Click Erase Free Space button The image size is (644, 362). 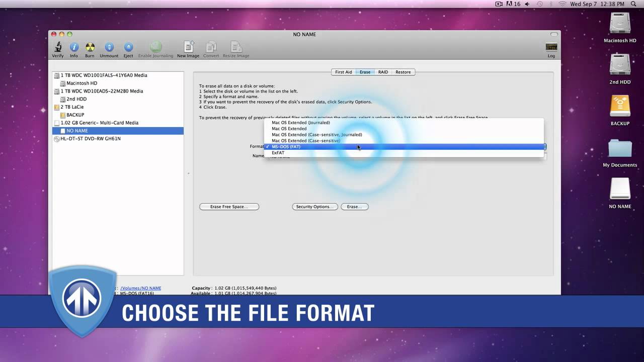click(x=229, y=207)
